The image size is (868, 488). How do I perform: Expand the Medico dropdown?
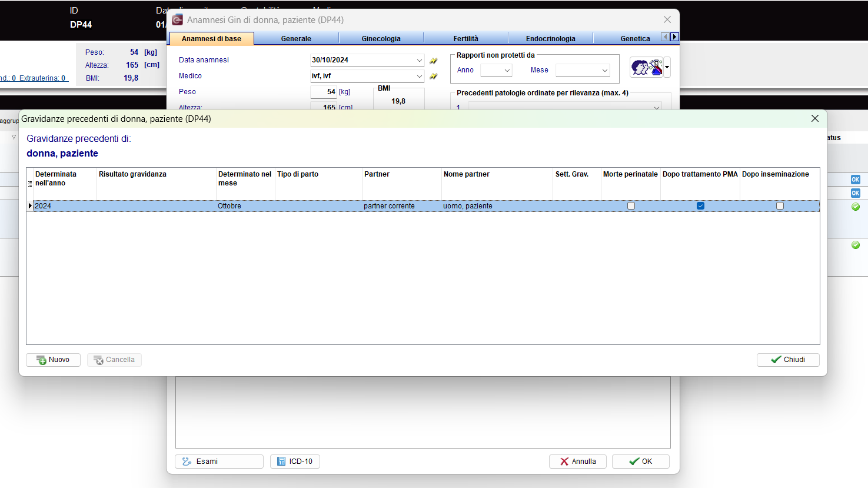pos(419,76)
